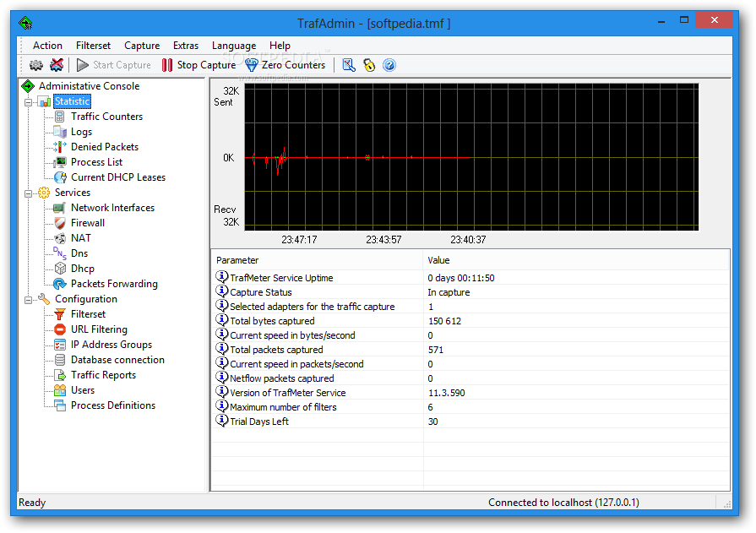Click the 150 612 value cell
Viewport: 756px width, 533px height.
444,321
